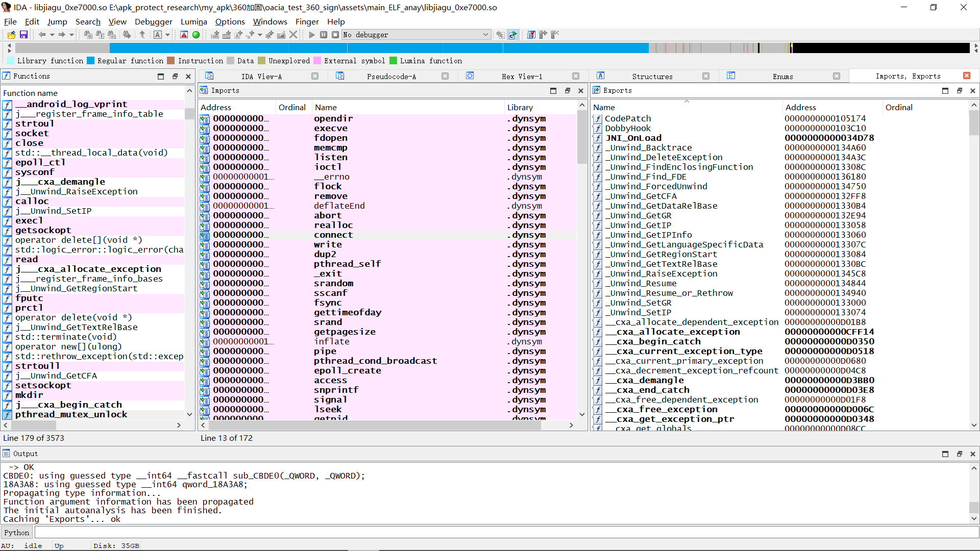The image size is (980, 551).
Task: Switch to the Pseudocode-A tab
Action: click(x=391, y=77)
